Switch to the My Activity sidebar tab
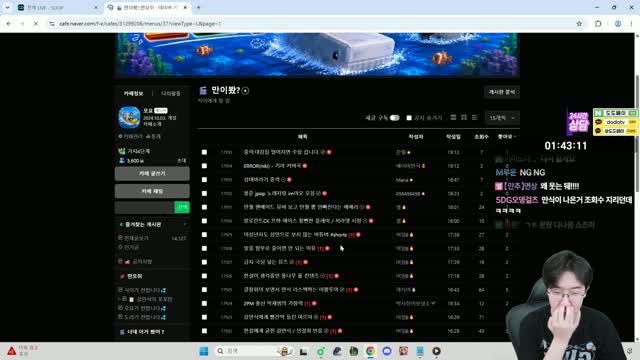Screen dimensions: 640x360 [x=171, y=93]
